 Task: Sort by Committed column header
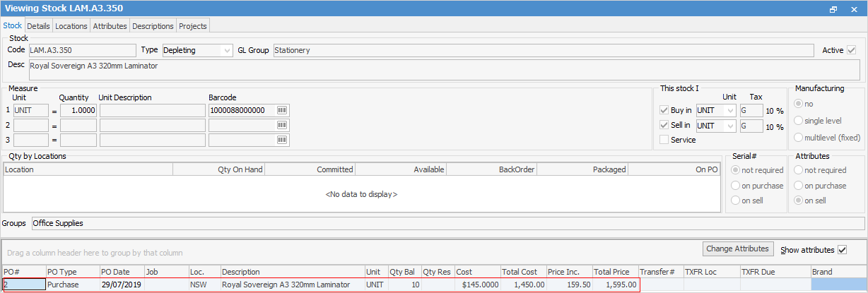[x=310, y=169]
